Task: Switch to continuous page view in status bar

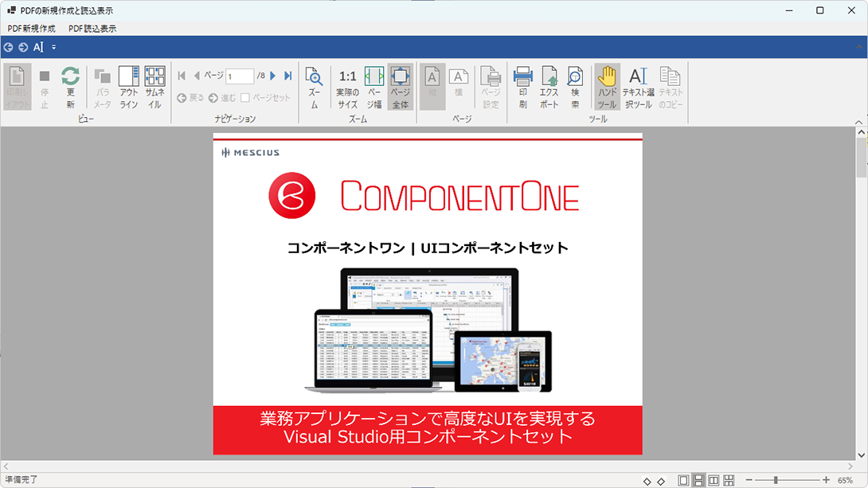Action: [698, 480]
